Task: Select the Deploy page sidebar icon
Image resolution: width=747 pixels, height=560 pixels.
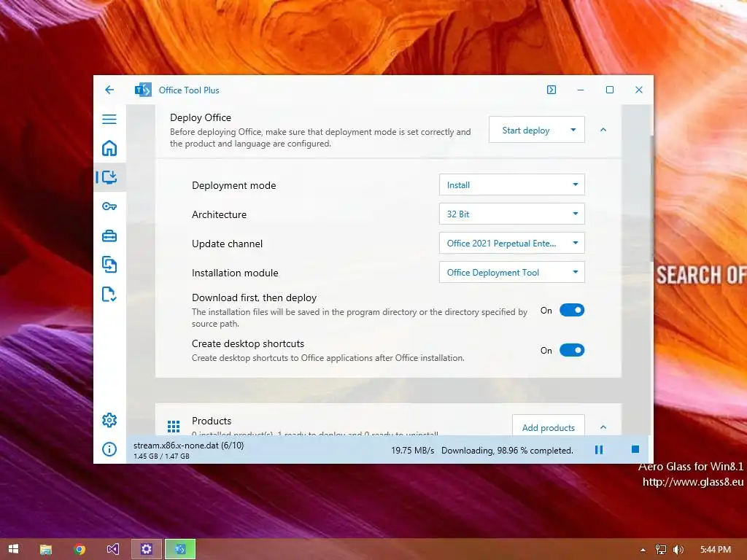Action: 109,177
